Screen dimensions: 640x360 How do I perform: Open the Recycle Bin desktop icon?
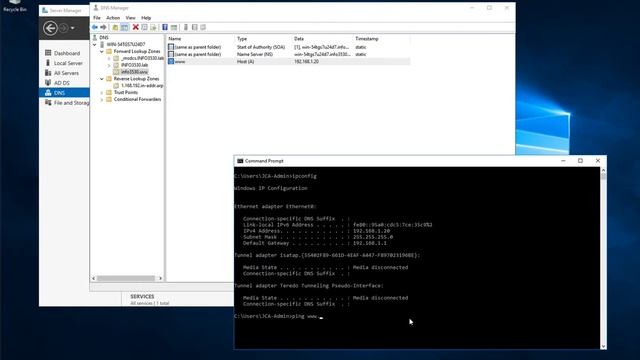pyautogui.click(x=15, y=6)
